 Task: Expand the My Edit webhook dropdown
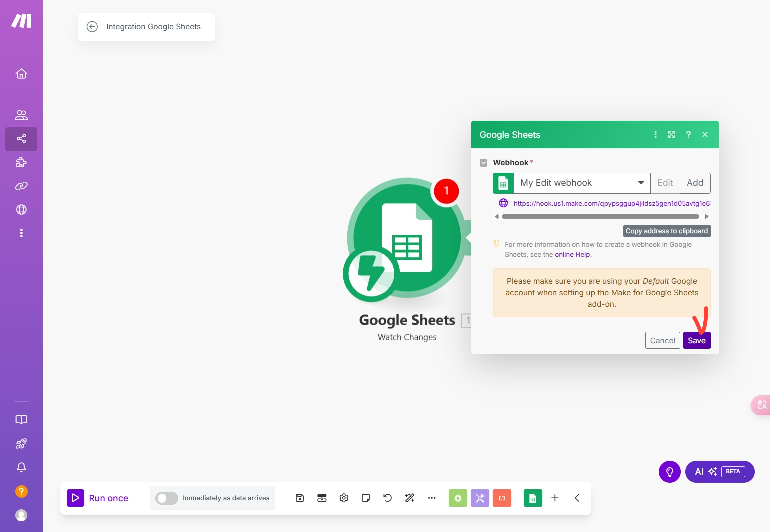pyautogui.click(x=582, y=183)
